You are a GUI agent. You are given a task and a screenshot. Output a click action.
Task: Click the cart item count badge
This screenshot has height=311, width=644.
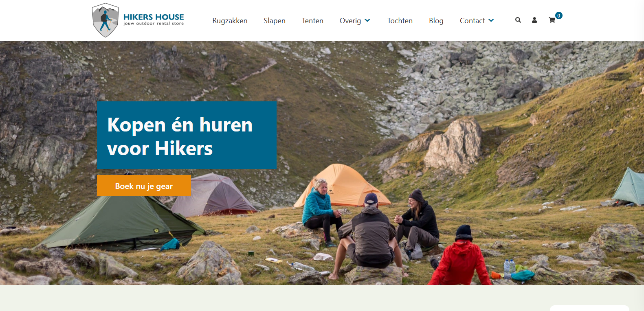tap(559, 15)
